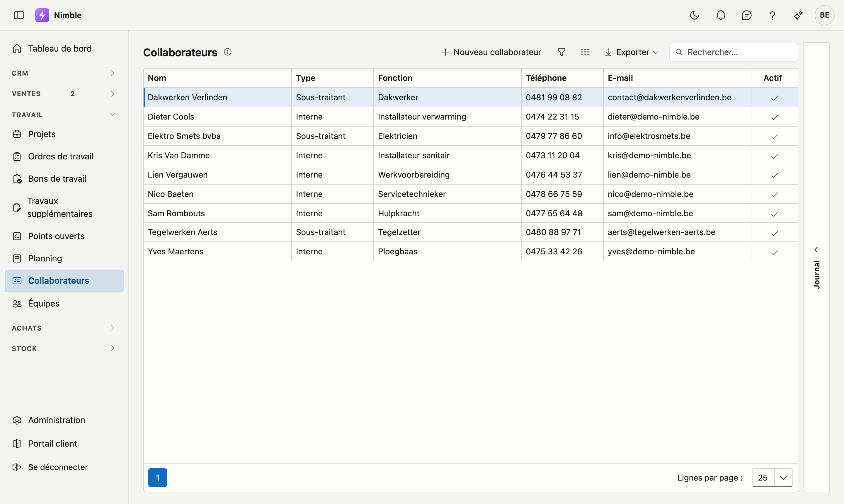
Task: Expand the STOCK section
Action: coord(64,348)
